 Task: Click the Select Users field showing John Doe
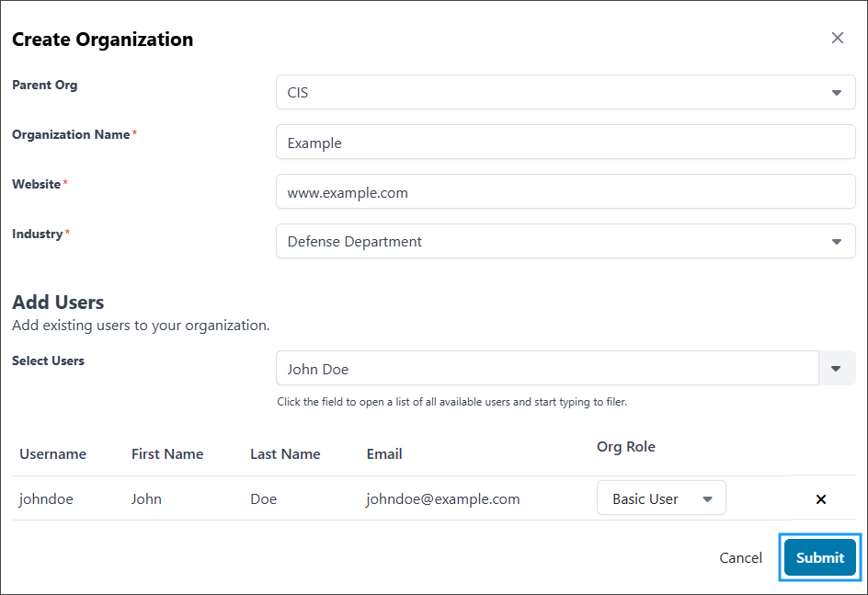coord(547,368)
